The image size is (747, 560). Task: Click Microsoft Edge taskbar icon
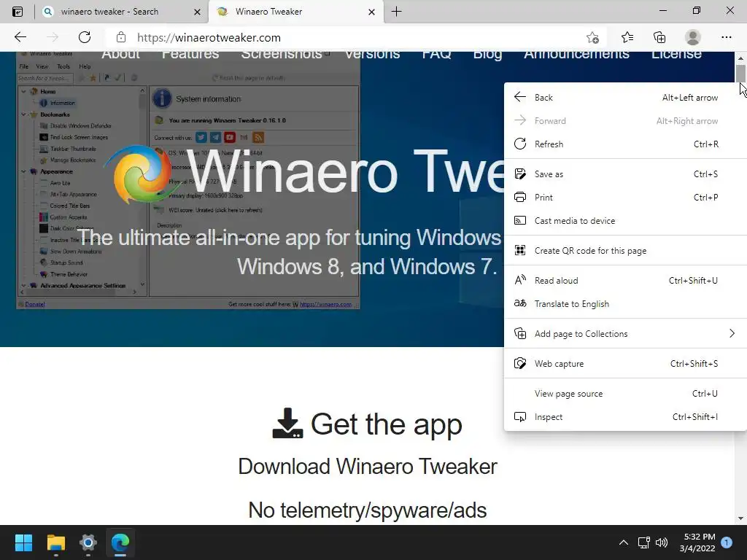[x=120, y=542]
